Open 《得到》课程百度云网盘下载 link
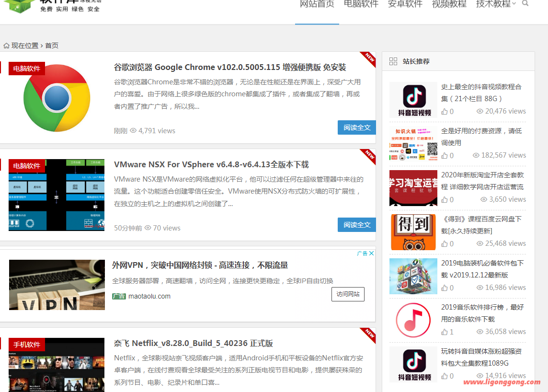This screenshot has width=548, height=392. pos(481,225)
